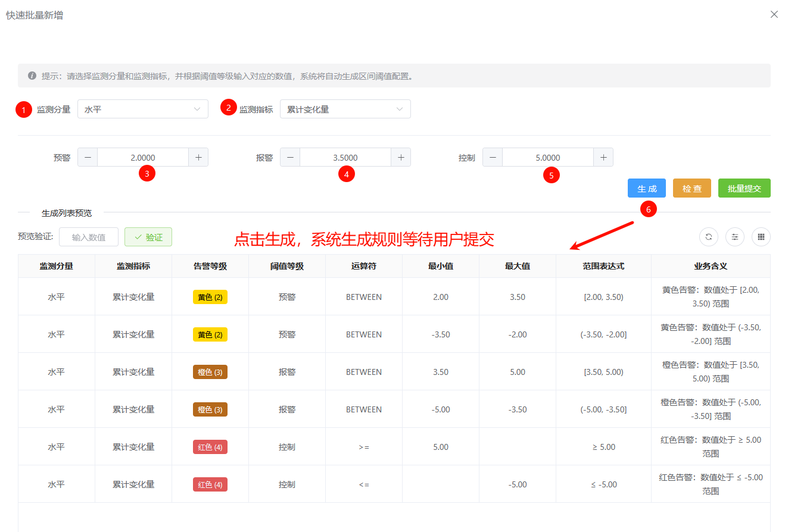The height and width of the screenshot is (532, 785).
Task: Click the 验证 button with checkmark
Action: 148,237
